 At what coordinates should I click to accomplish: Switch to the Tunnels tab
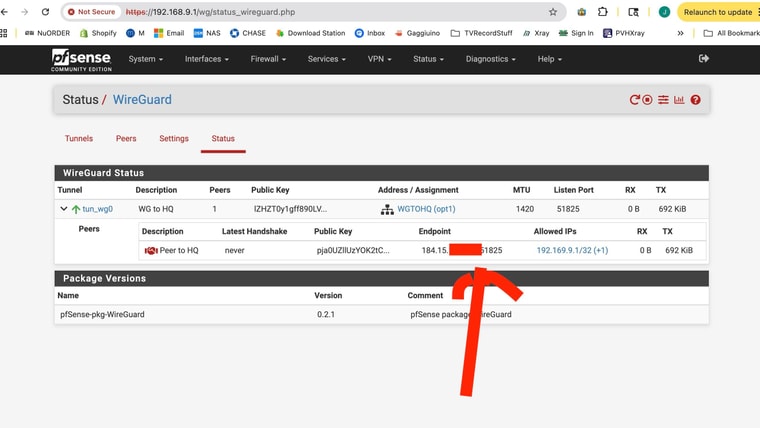pos(79,139)
